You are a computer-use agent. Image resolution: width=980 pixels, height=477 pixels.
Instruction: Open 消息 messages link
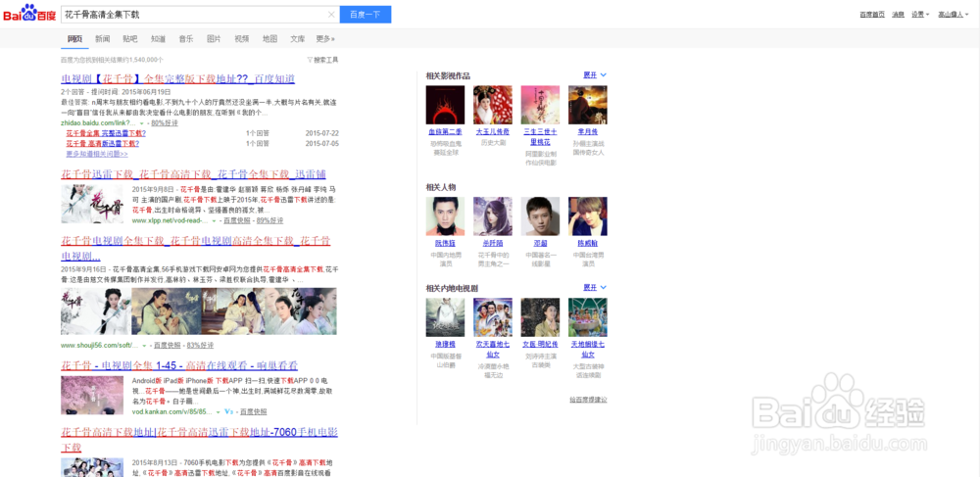click(898, 15)
